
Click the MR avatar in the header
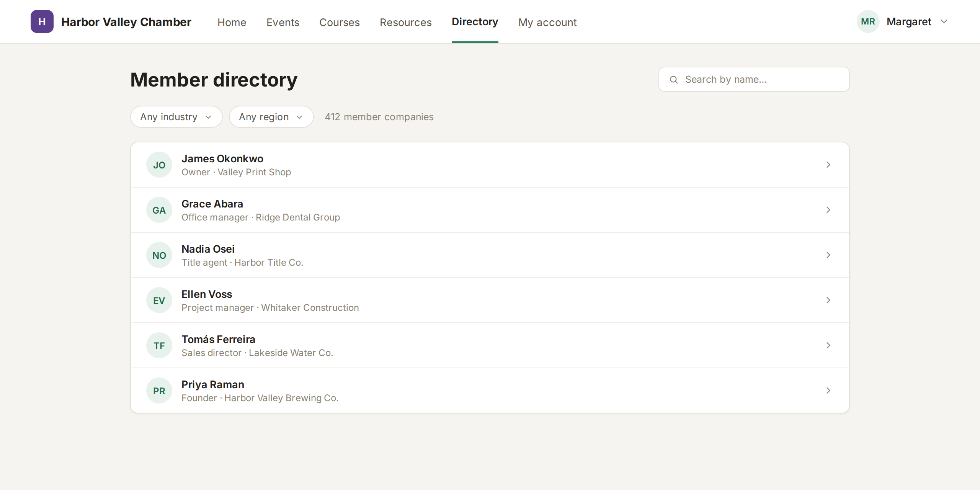point(868,21)
